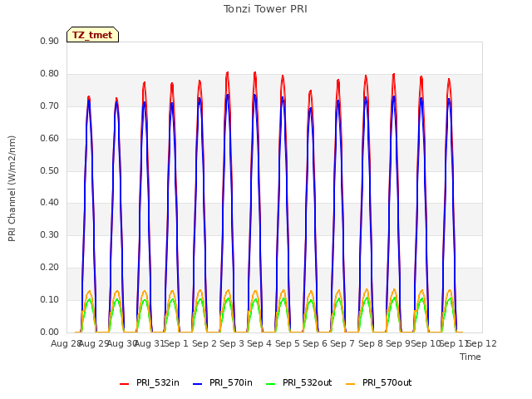
Task: Click the PRI_570out legend label
Action: pyautogui.click(x=387, y=382)
